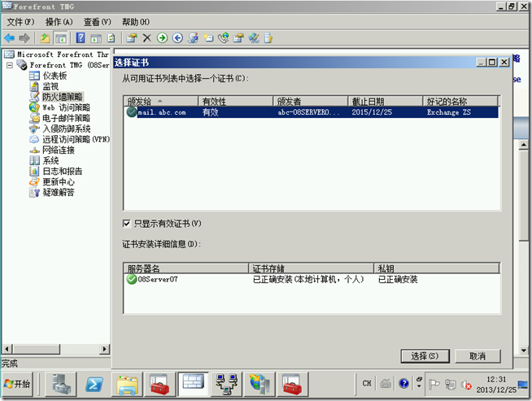
Task: Click the blue Back arrow toolbar icon
Action: click(10, 38)
